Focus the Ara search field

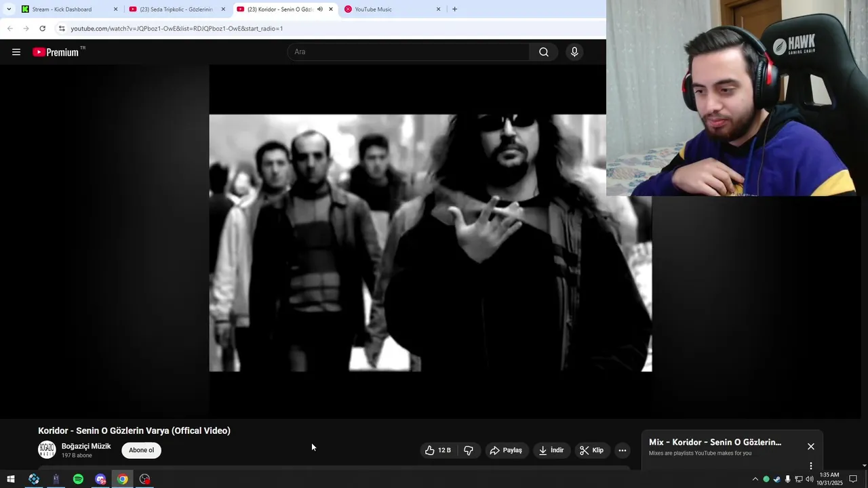(409, 52)
